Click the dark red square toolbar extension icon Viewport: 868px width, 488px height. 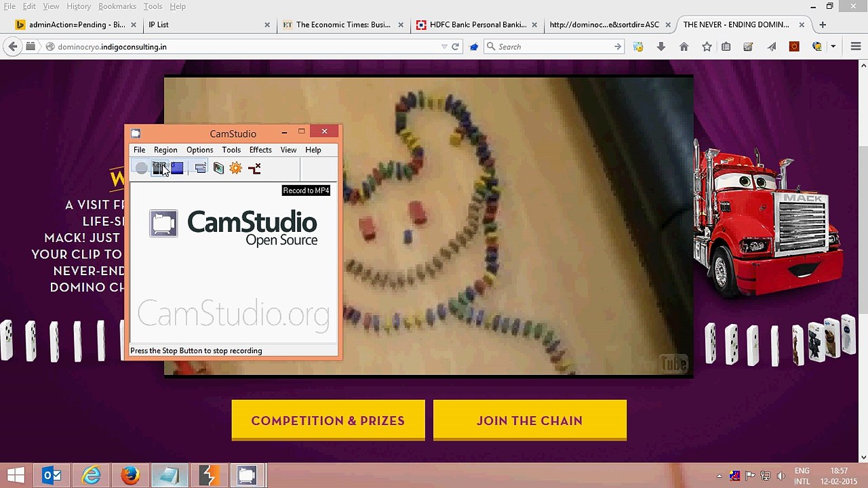click(x=794, y=47)
